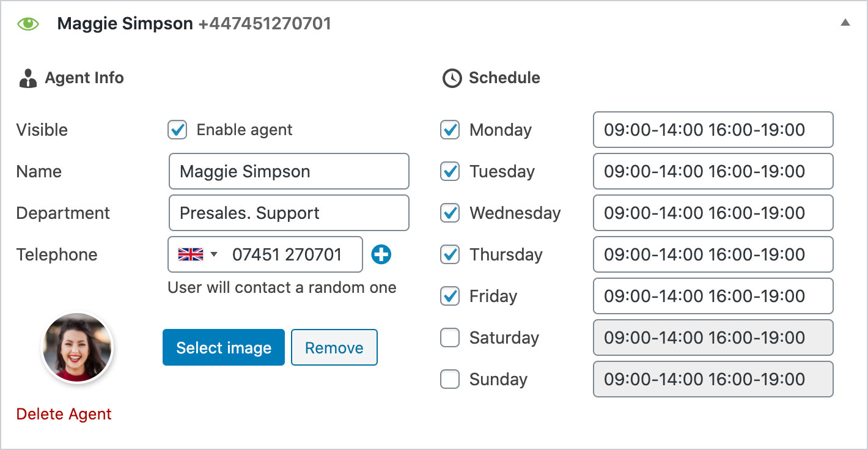Open the country code dropdown arrow
This screenshot has height=450, width=868.
pos(214,254)
